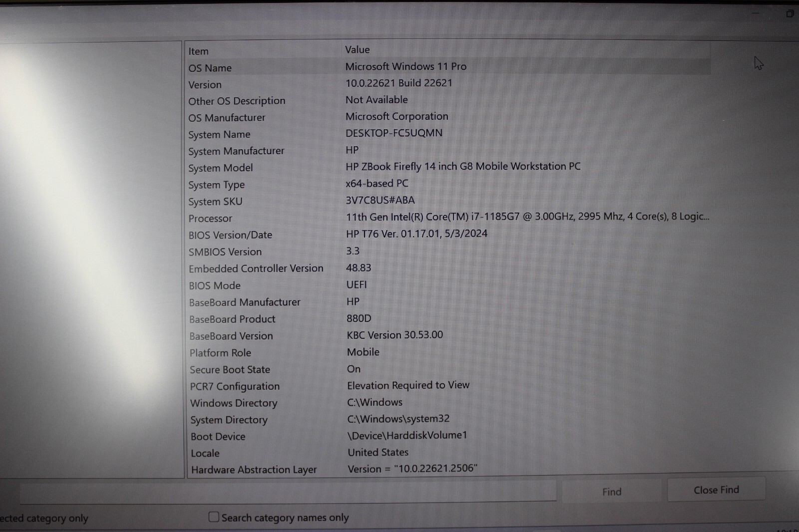Select the OS Name row

coord(448,67)
